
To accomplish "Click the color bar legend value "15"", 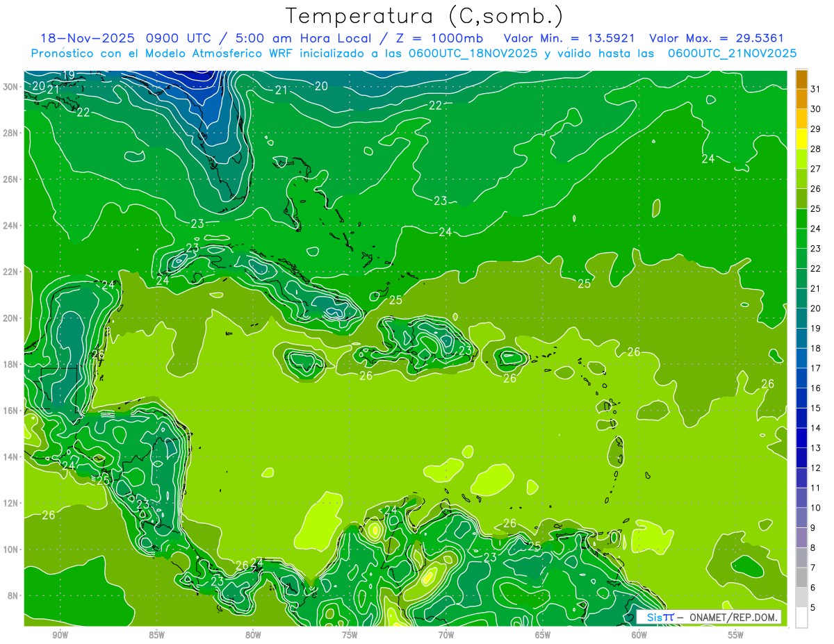I will (x=816, y=408).
